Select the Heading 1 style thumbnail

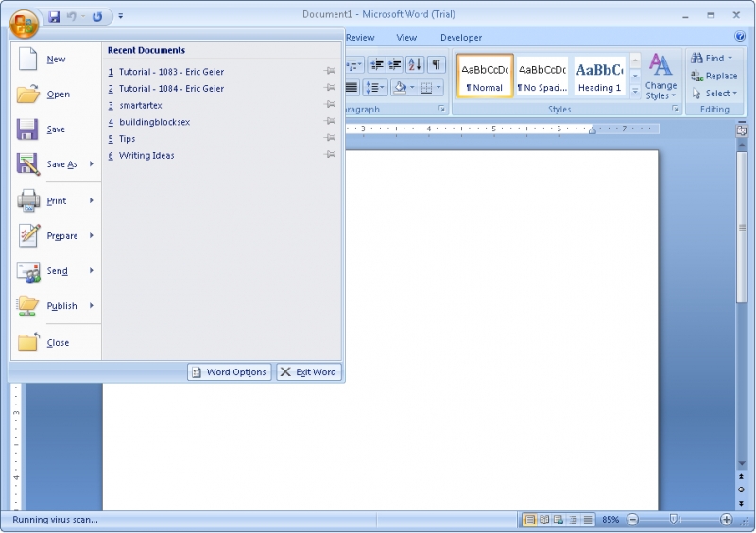point(599,76)
